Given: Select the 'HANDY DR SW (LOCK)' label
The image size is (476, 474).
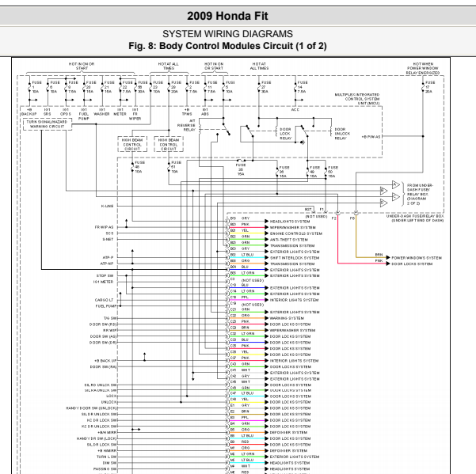Looking at the screenshot, I should [x=97, y=438].
